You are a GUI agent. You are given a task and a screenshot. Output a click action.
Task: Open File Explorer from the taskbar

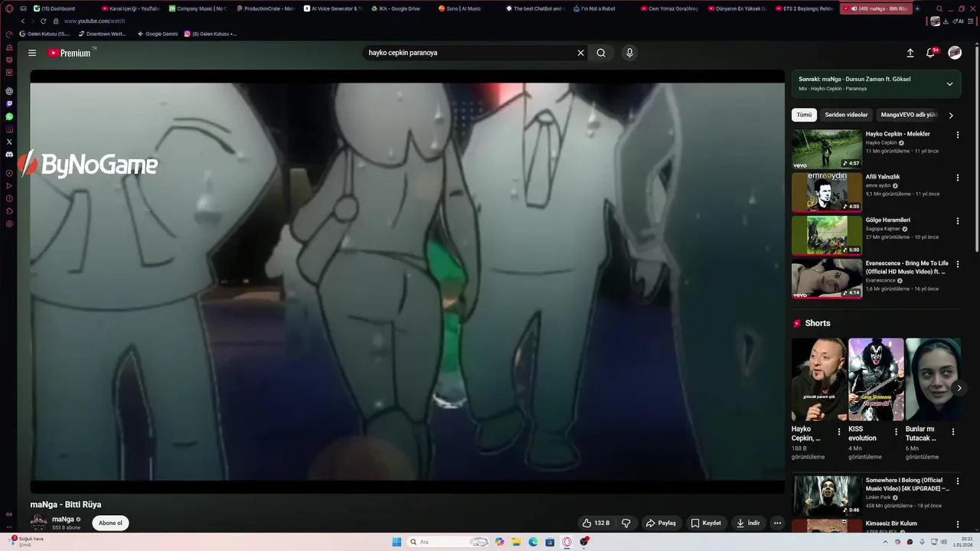click(516, 542)
